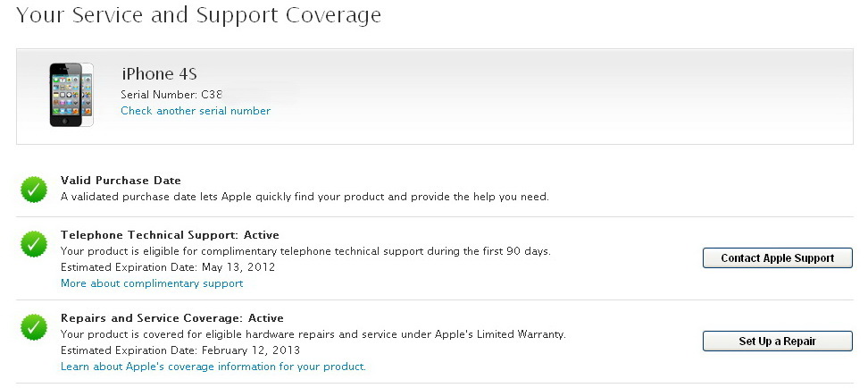Viewport: 868px width, 388px height.
Task: Select the Valid Purchase Date heading
Action: coord(121,181)
